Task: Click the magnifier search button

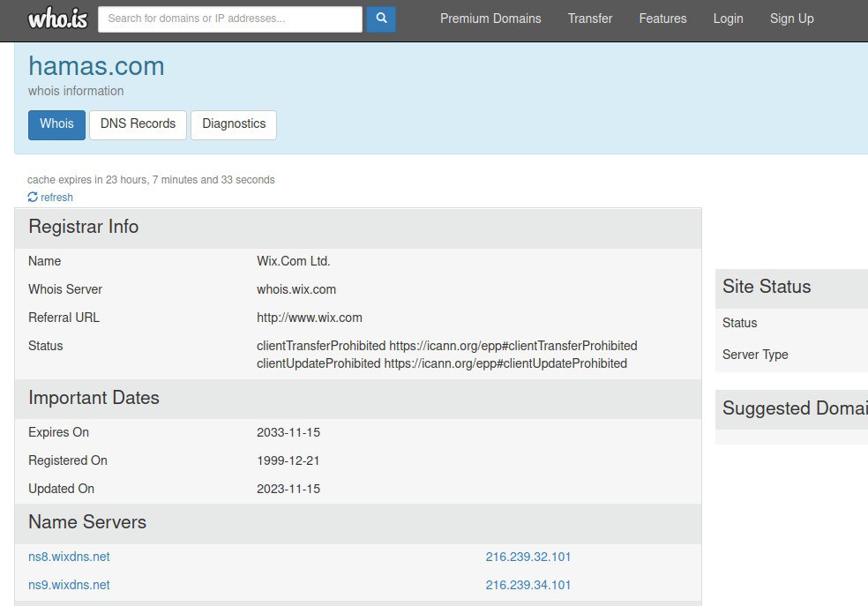Action: pyautogui.click(x=381, y=19)
